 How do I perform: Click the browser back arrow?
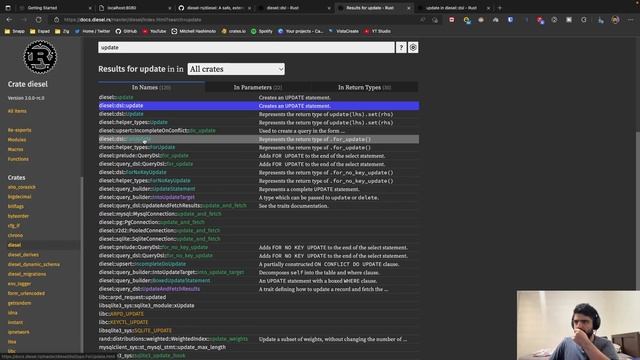9,20
